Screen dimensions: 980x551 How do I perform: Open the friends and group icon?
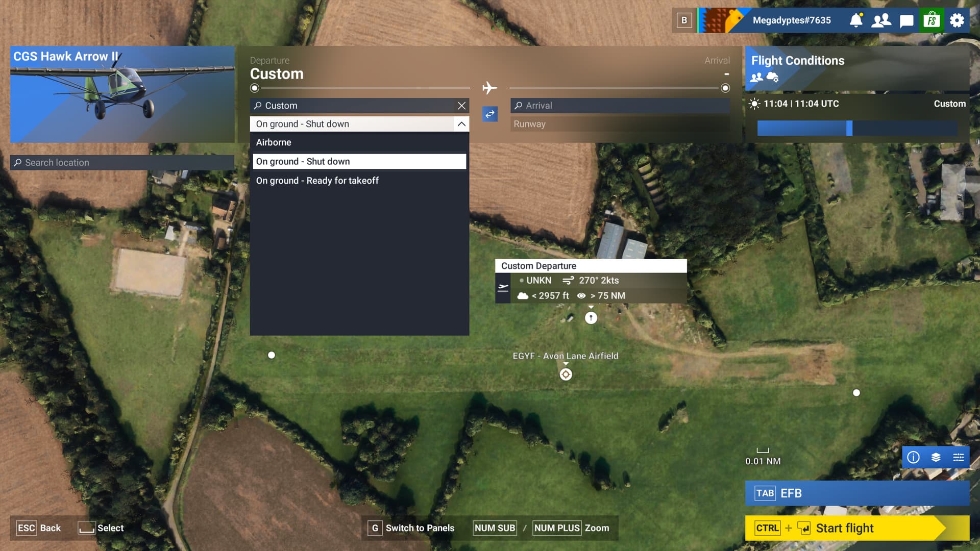[x=881, y=20]
